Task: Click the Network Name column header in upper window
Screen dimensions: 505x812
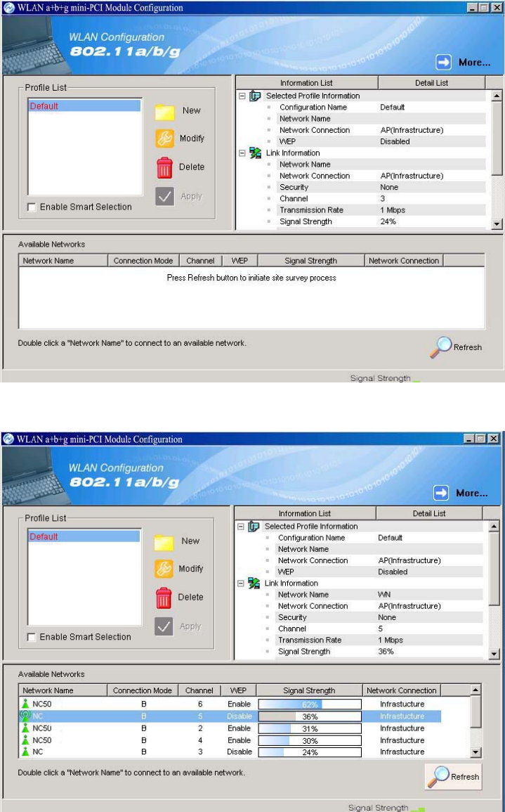Action: point(63,261)
